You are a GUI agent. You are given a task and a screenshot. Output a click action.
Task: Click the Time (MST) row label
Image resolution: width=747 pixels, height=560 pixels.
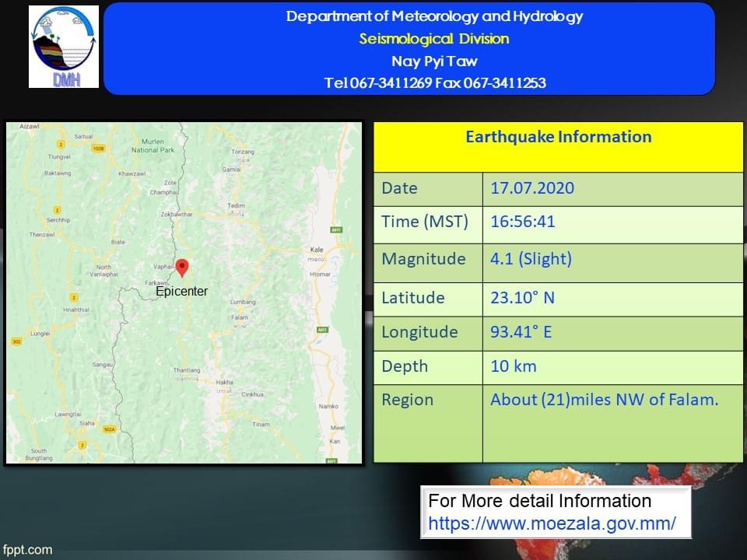click(x=425, y=222)
